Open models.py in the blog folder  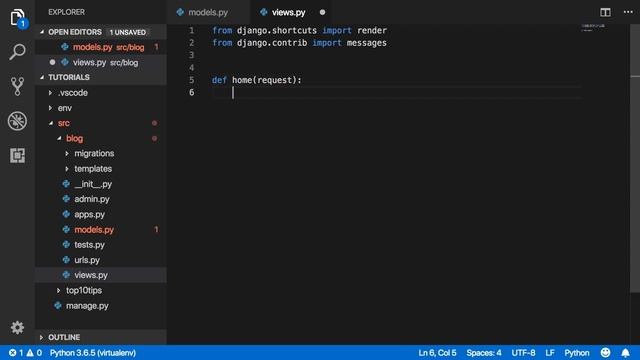point(94,229)
